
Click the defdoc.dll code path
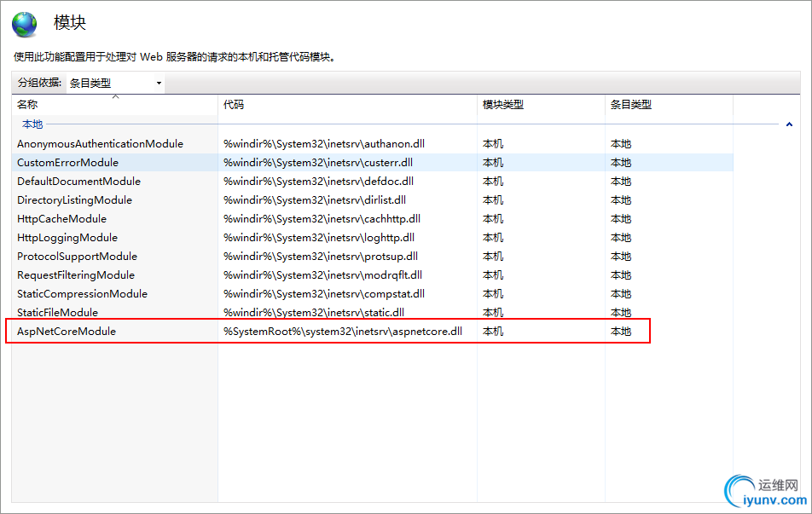[x=318, y=182]
